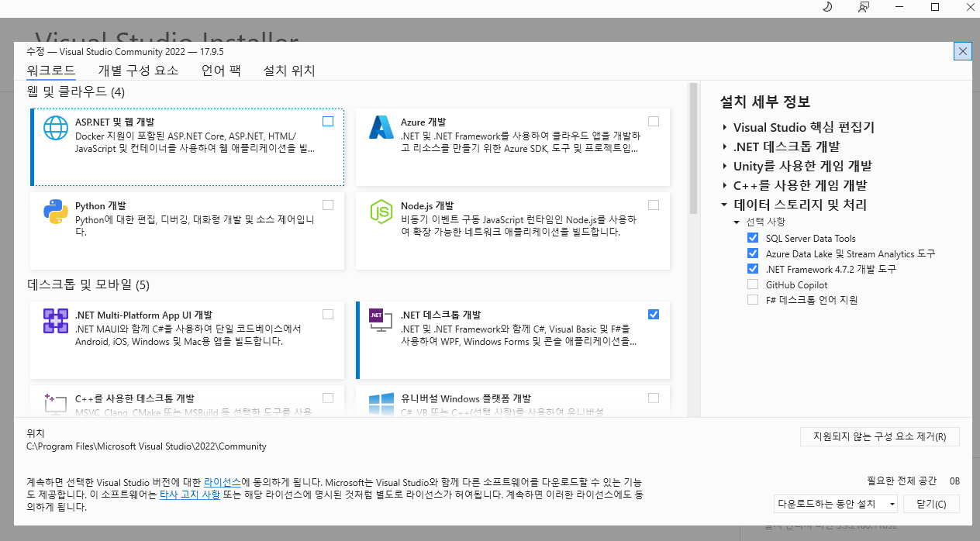
Task: Switch to the 개별 구성 요소 tab
Action: [x=138, y=71]
